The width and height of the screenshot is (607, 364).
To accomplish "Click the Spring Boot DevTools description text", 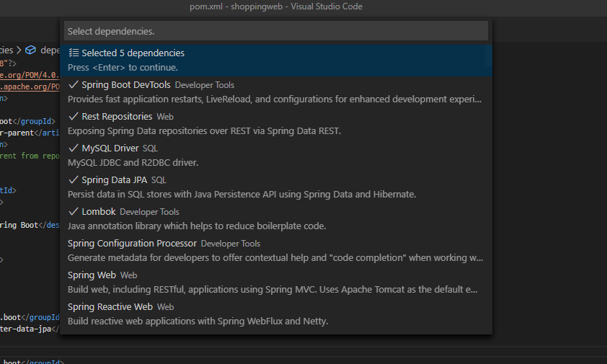I will pos(275,99).
